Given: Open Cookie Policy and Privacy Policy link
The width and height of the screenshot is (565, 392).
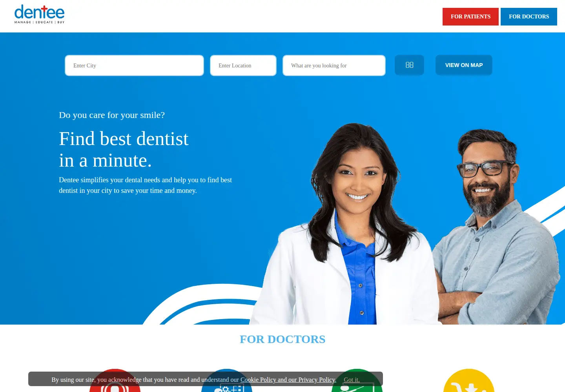Looking at the screenshot, I should point(288,379).
